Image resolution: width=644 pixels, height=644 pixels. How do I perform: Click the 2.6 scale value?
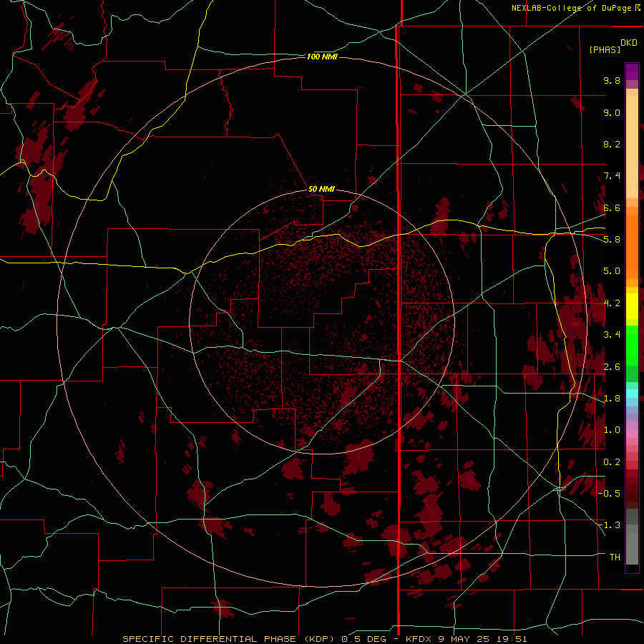click(612, 367)
